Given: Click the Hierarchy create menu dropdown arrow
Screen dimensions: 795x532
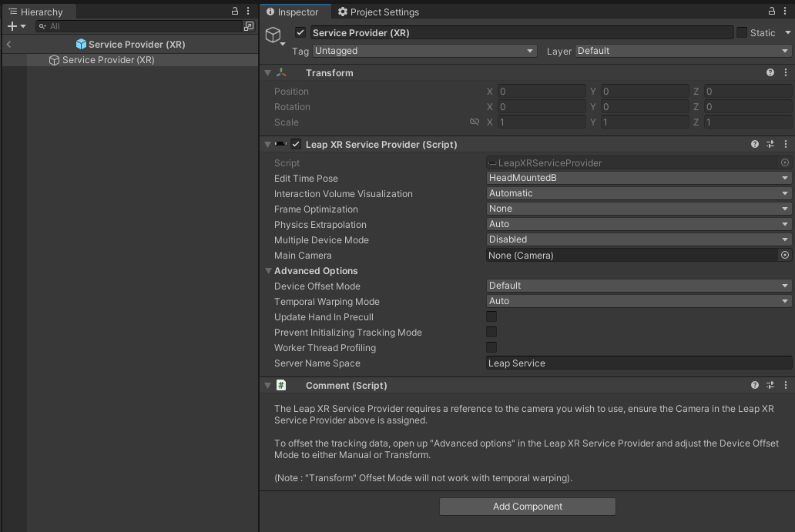Looking at the screenshot, I should tap(23, 26).
